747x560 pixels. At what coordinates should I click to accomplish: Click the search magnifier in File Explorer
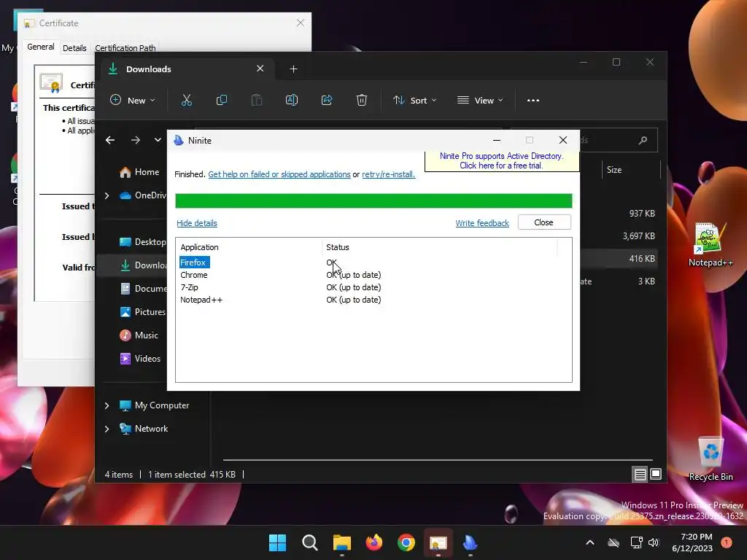[643, 140]
